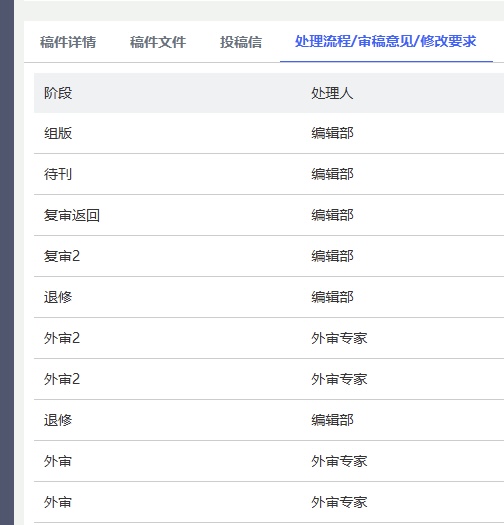Select the first 外审 row

269,461
